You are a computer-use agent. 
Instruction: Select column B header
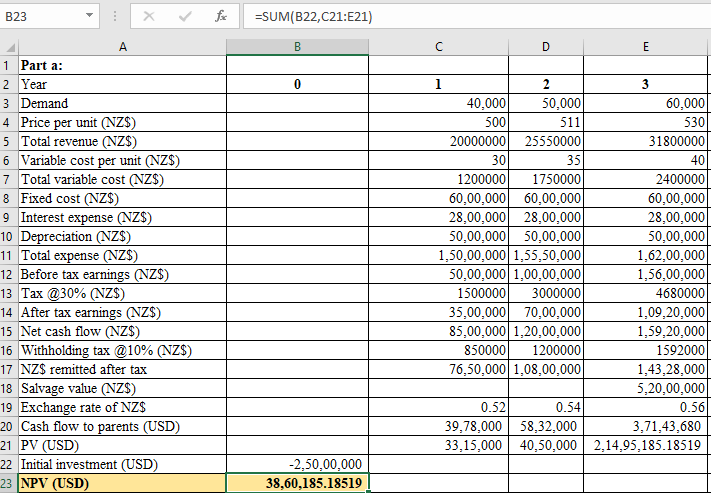coord(297,46)
